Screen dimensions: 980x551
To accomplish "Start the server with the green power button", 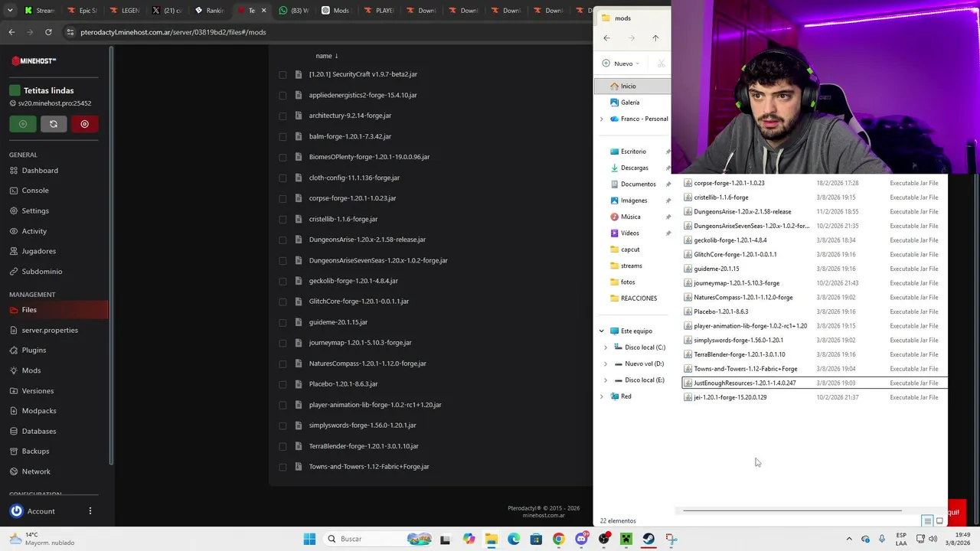I will (23, 124).
